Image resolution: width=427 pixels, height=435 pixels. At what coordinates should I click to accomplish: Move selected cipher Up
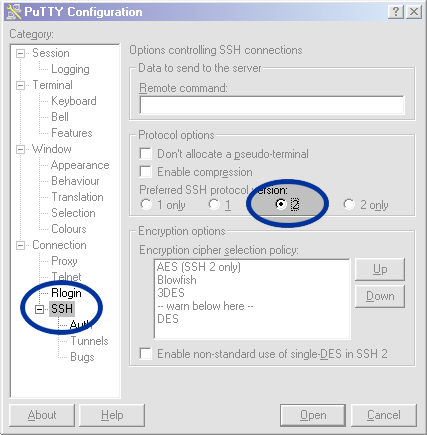380,269
